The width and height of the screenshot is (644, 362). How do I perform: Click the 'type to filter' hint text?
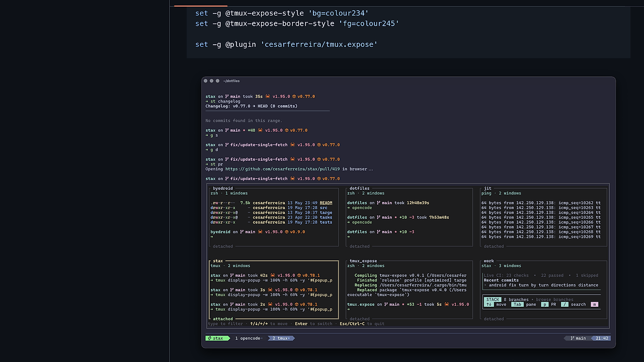click(225, 324)
